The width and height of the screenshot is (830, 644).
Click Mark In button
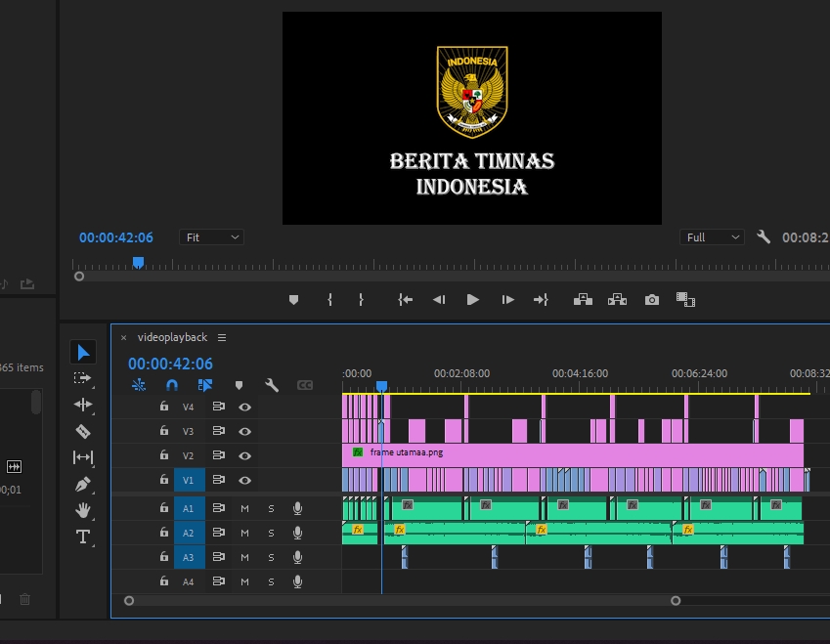coord(329,300)
